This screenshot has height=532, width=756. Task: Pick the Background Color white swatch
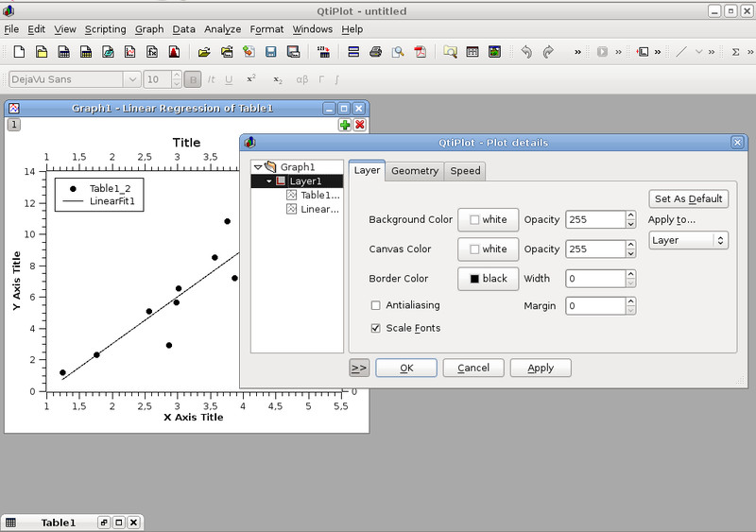(488, 219)
